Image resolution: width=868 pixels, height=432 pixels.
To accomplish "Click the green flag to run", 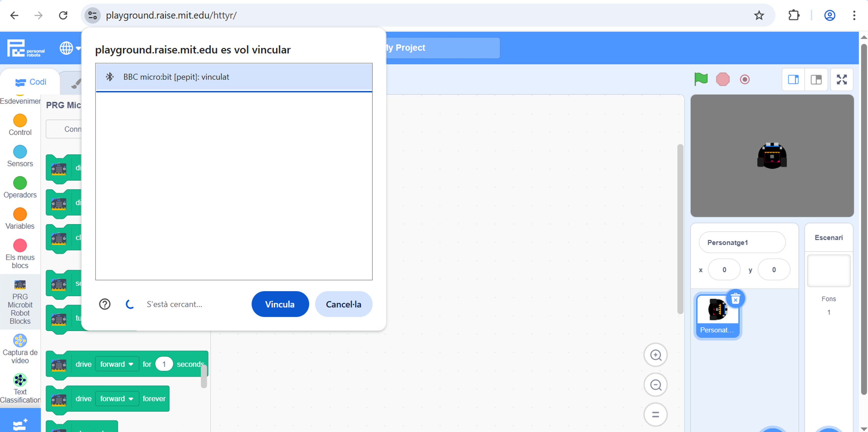I will (x=701, y=79).
